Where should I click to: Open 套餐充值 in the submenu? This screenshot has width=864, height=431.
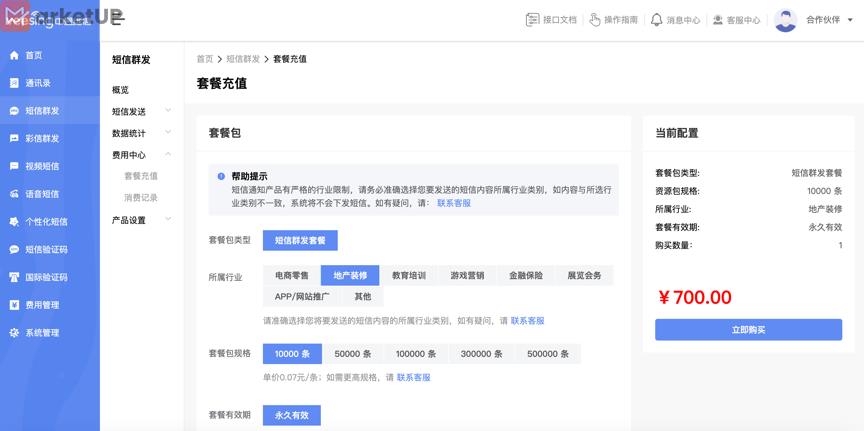click(141, 176)
